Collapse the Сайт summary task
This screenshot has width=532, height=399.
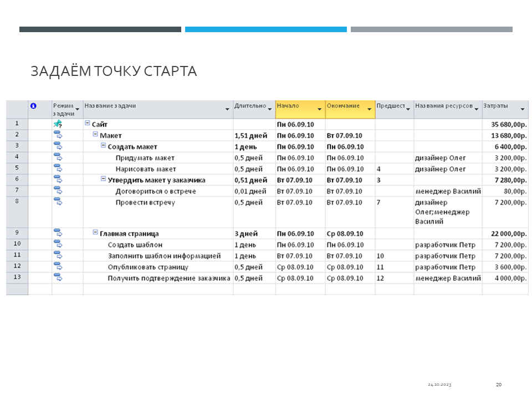[87, 123]
